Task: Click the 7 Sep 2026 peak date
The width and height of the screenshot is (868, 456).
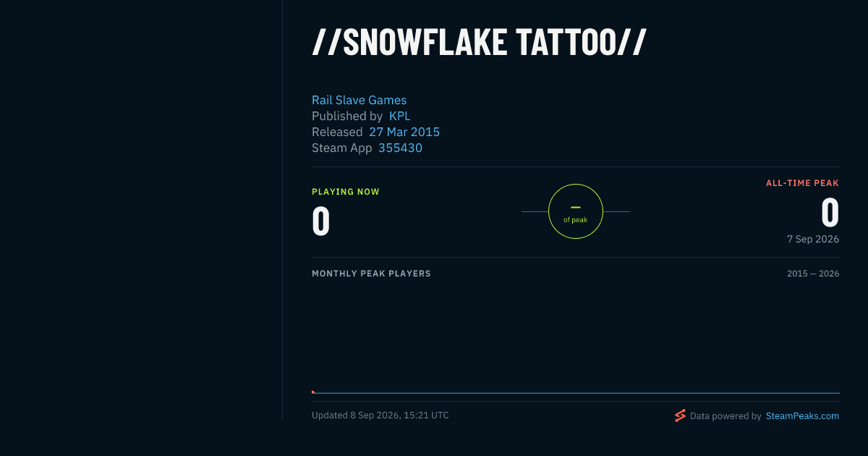Action: 813,239
